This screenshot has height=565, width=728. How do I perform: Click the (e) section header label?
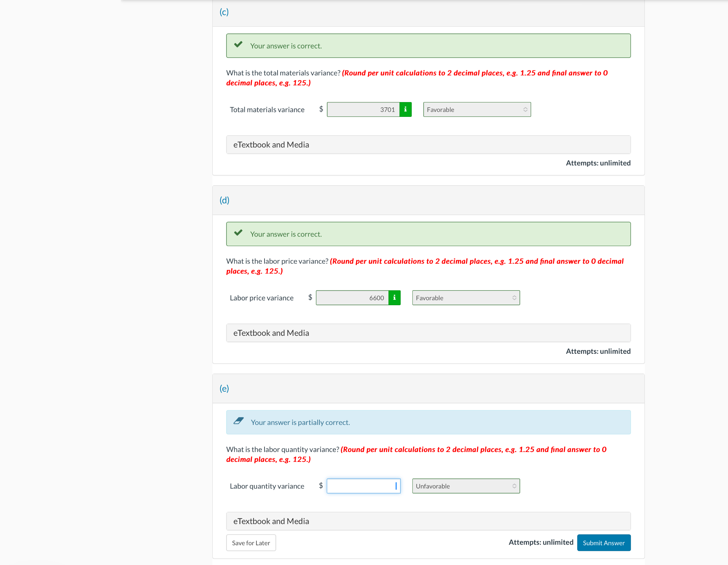(x=224, y=389)
